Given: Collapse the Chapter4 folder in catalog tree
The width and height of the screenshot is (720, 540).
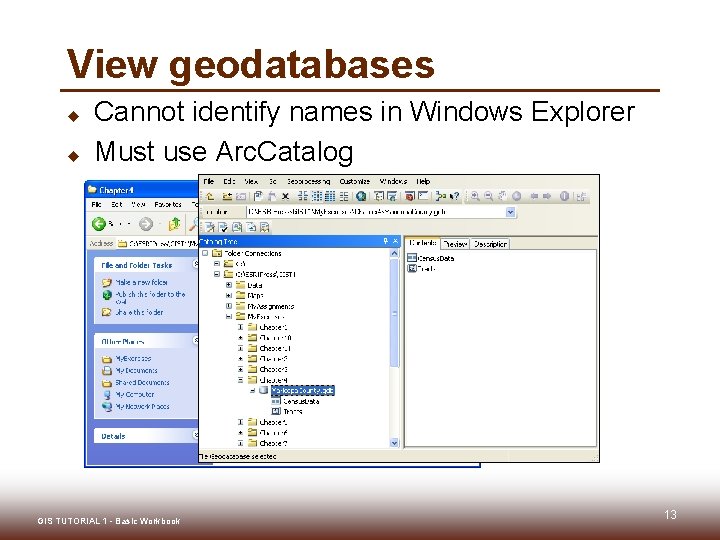Looking at the screenshot, I should point(240,380).
